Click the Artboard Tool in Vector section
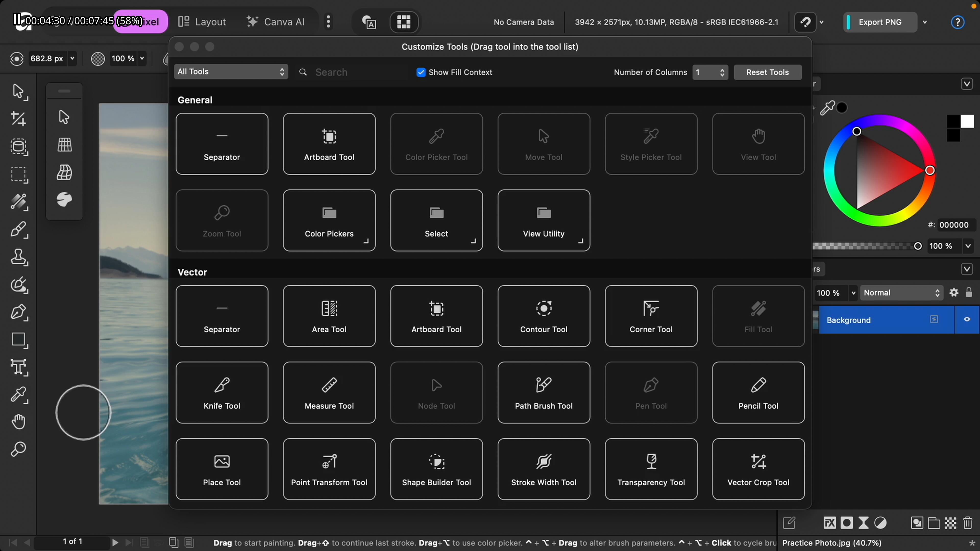This screenshot has height=551, width=980. pos(436,316)
